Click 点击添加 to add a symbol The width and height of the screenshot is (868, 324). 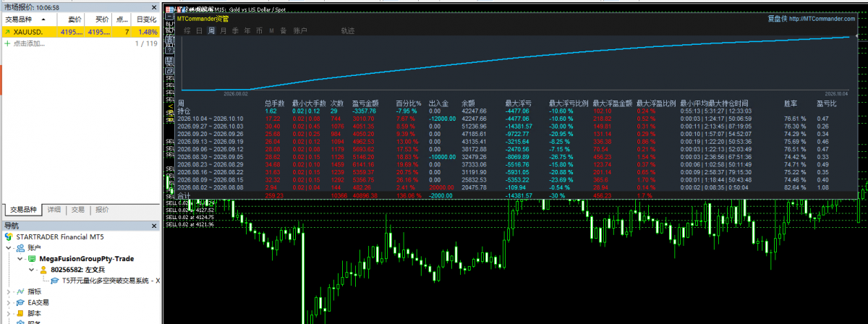pos(28,43)
